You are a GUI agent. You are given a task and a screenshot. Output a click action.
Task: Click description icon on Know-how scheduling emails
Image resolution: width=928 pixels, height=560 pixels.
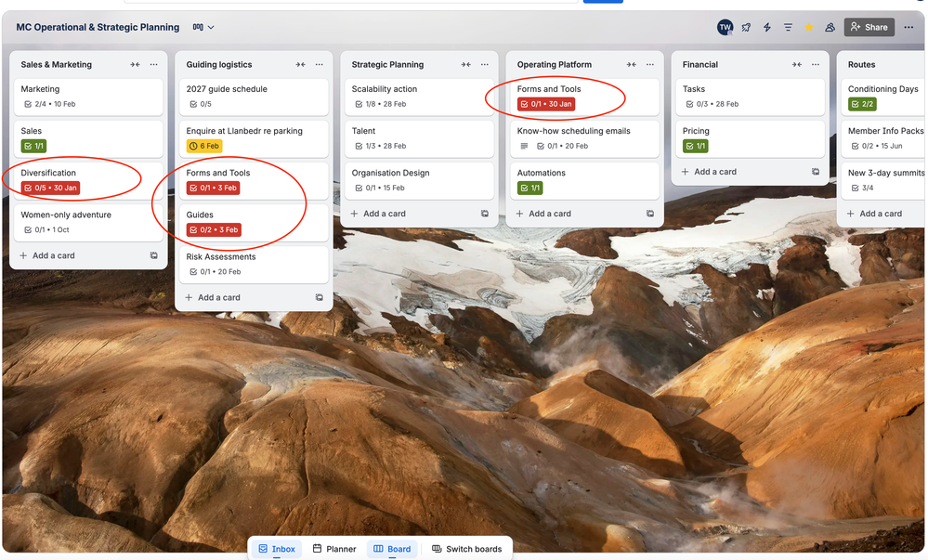(524, 146)
